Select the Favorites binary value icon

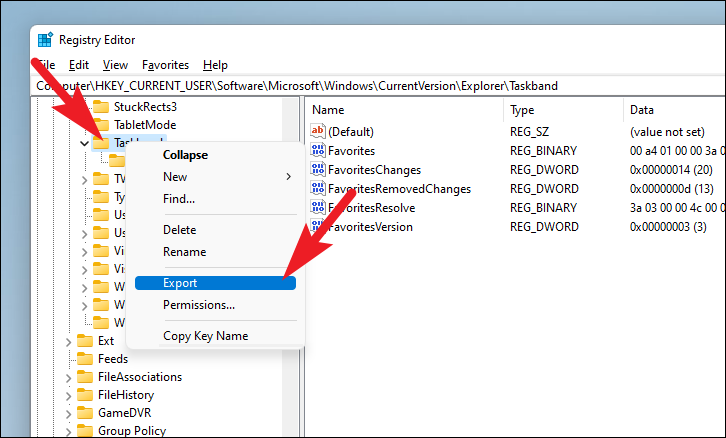pos(318,150)
